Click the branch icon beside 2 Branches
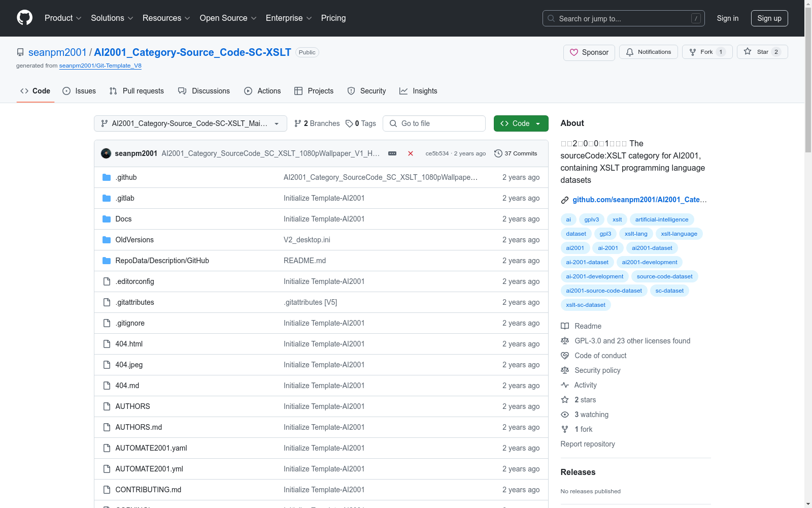Screen dimensions: 812x508 coord(298,123)
